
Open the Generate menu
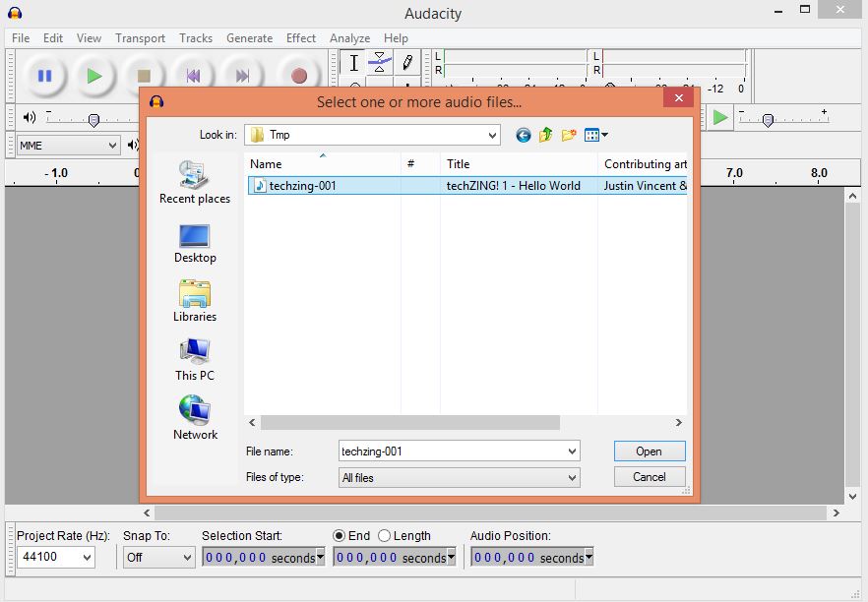coord(249,38)
